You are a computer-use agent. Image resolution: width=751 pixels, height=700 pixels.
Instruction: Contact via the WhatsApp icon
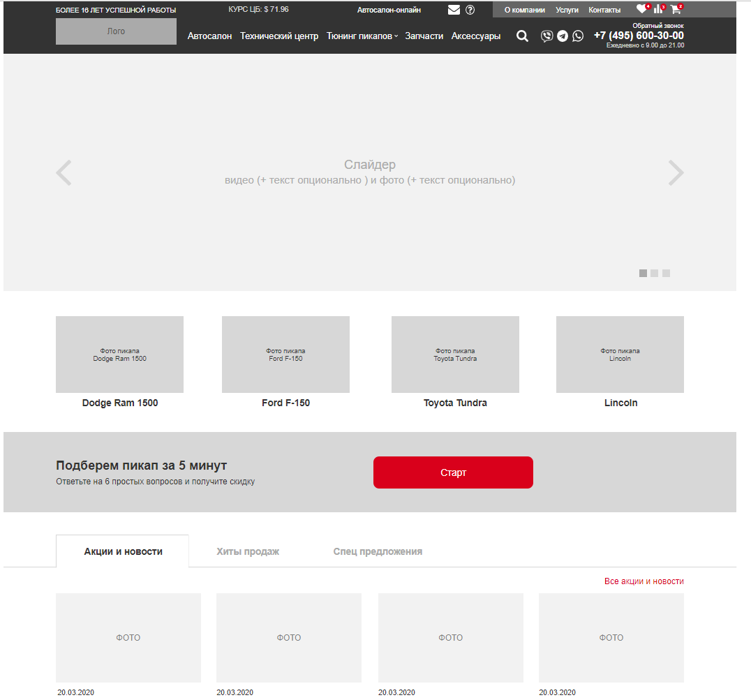[x=578, y=36]
